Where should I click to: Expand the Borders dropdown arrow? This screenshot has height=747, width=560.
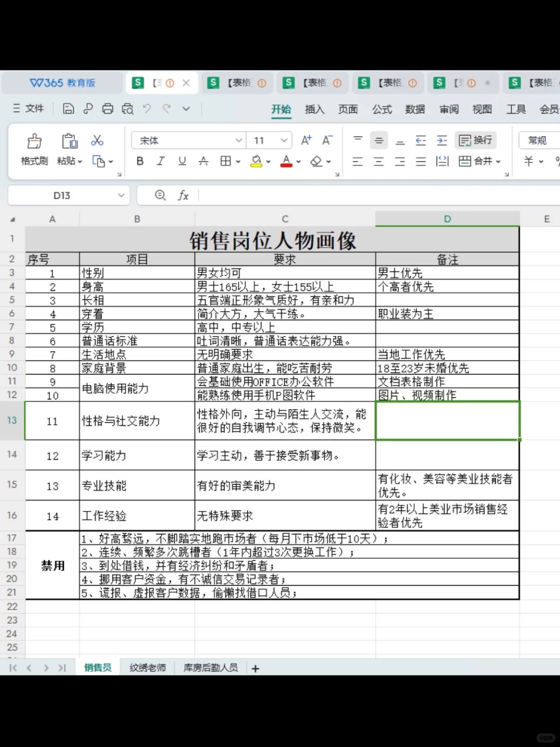click(x=238, y=162)
